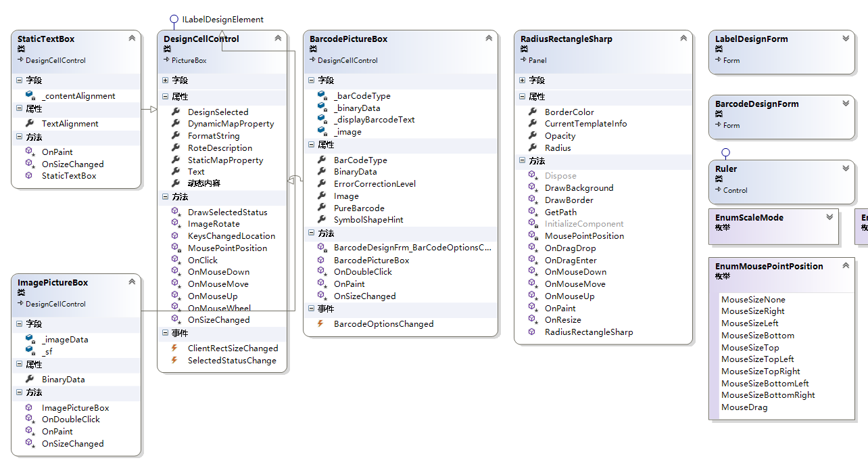Screen dimensions: 868x473
Task: Collapse the 方法 section in StaticTextBox
Action: (x=20, y=137)
